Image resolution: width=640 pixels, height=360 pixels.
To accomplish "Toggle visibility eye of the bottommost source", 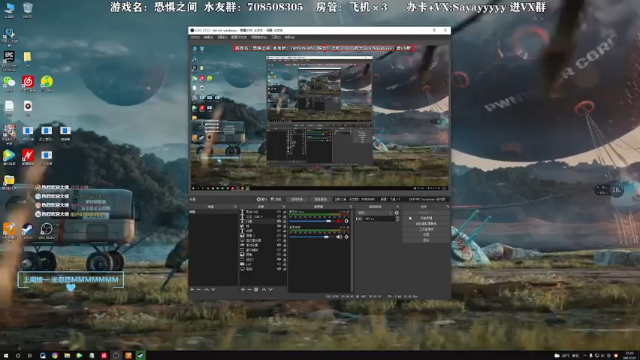I will (x=279, y=269).
